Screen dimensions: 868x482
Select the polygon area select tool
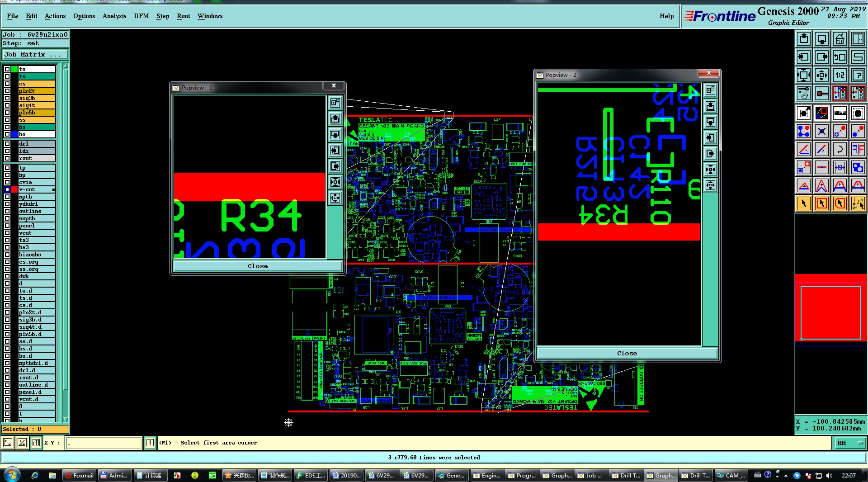(x=840, y=203)
